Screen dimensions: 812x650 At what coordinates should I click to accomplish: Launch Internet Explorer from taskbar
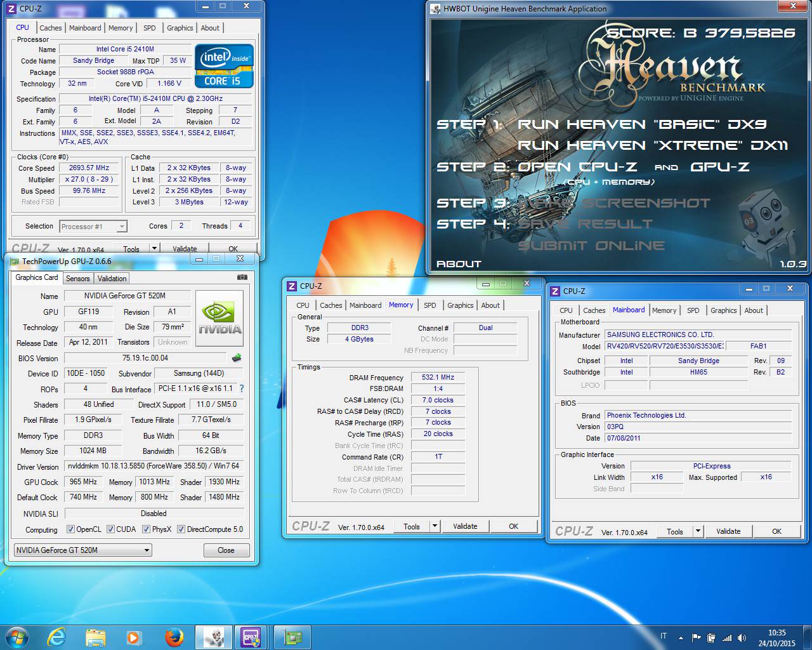57,637
